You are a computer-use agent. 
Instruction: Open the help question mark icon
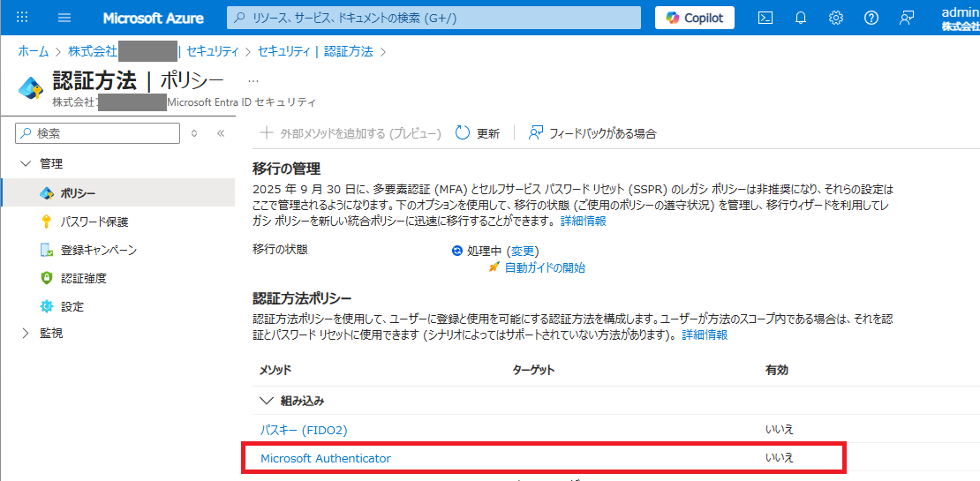click(x=871, y=19)
